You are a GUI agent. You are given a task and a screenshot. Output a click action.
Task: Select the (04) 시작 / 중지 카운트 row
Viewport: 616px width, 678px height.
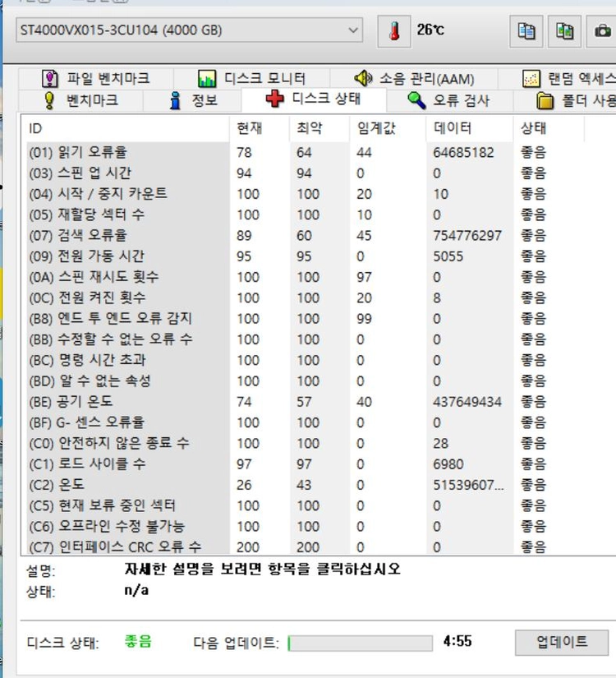coord(306,194)
